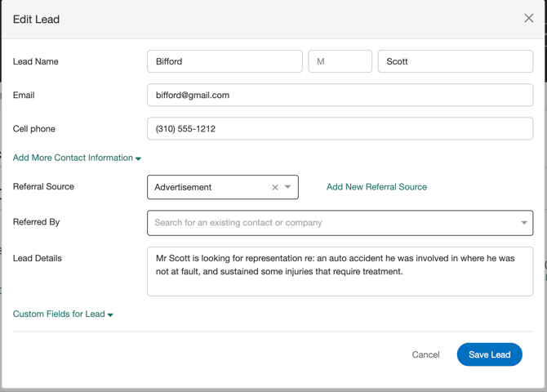
Task: Cancel editing the lead
Action: pyautogui.click(x=425, y=354)
